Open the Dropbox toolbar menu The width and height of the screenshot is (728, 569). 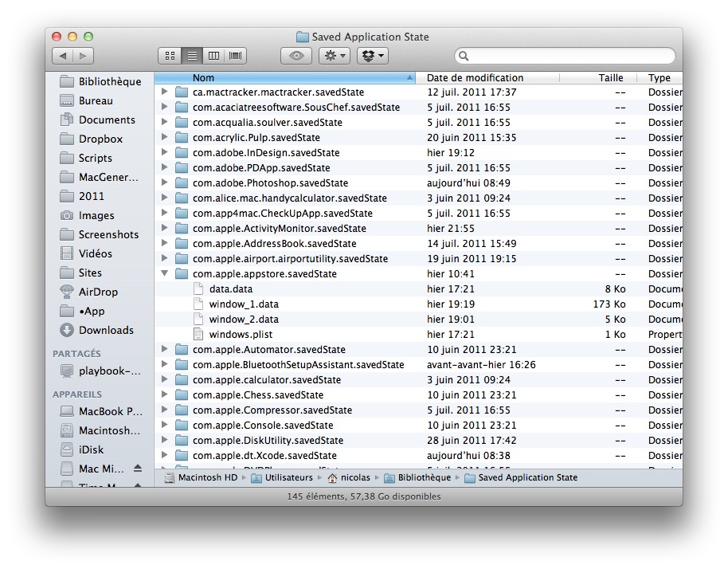pos(372,56)
